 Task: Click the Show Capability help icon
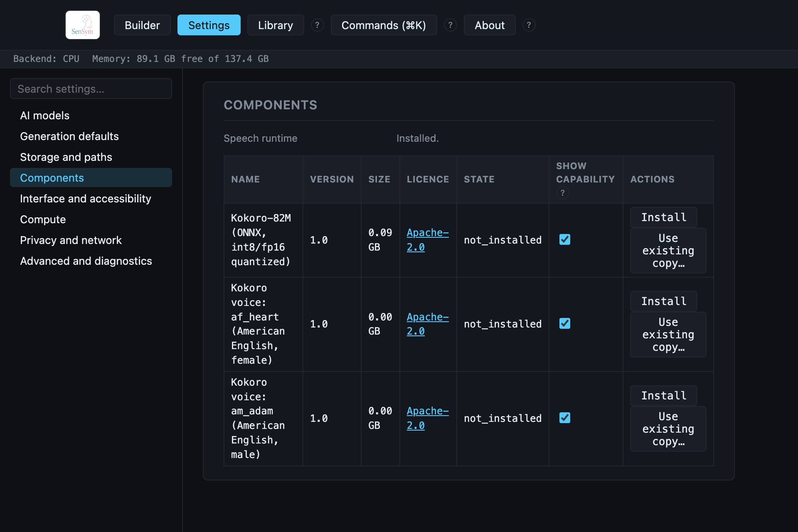(563, 193)
